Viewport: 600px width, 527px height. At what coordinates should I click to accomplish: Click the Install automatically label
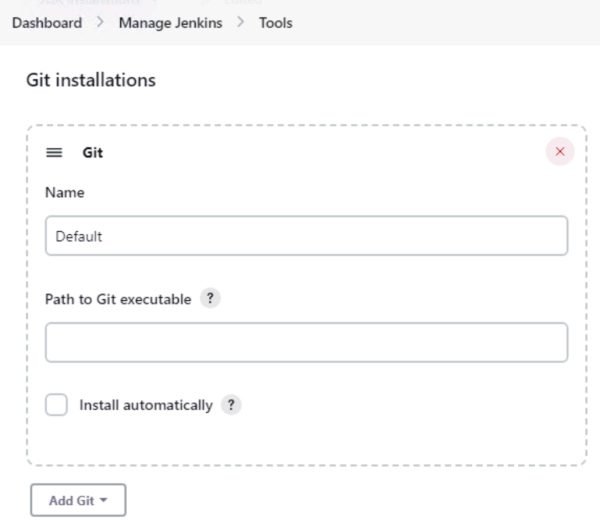click(x=146, y=405)
